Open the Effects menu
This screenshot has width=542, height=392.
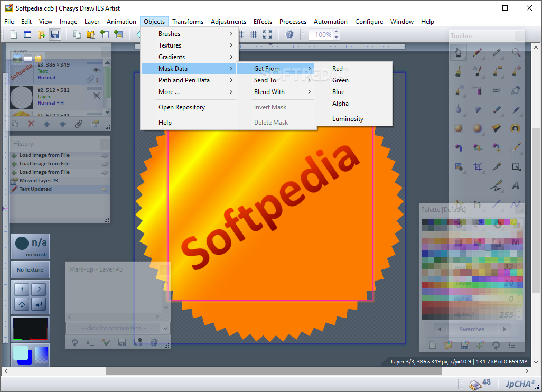[x=263, y=22]
